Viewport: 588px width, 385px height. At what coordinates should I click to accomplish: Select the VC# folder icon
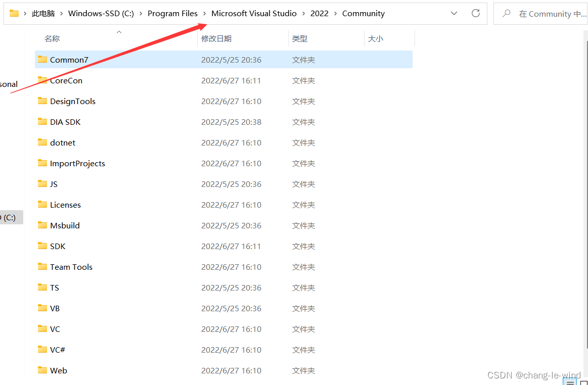tap(42, 350)
